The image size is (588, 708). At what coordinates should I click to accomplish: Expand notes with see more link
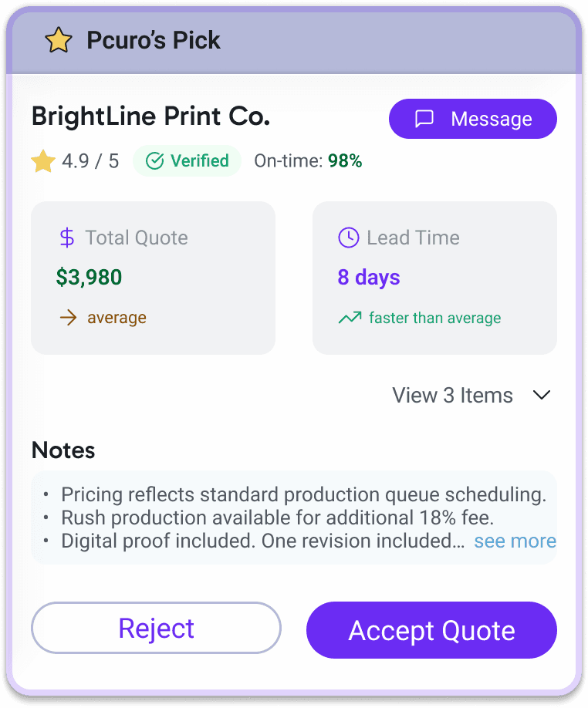click(515, 541)
